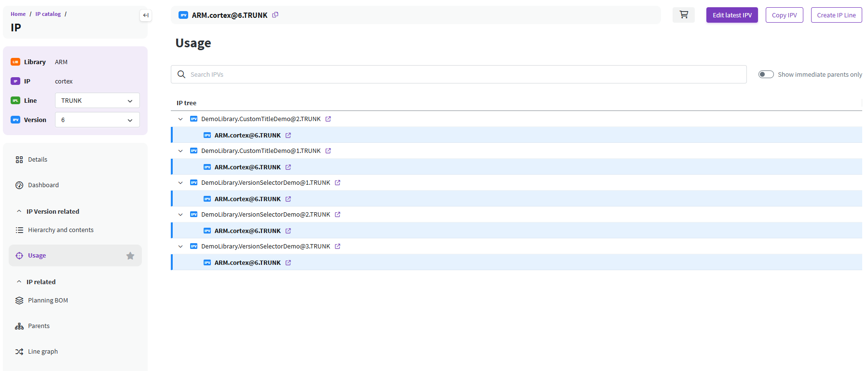This screenshot has width=868, height=371.
Task: Click the IP catalog breadcrumb link
Action: 48,14
